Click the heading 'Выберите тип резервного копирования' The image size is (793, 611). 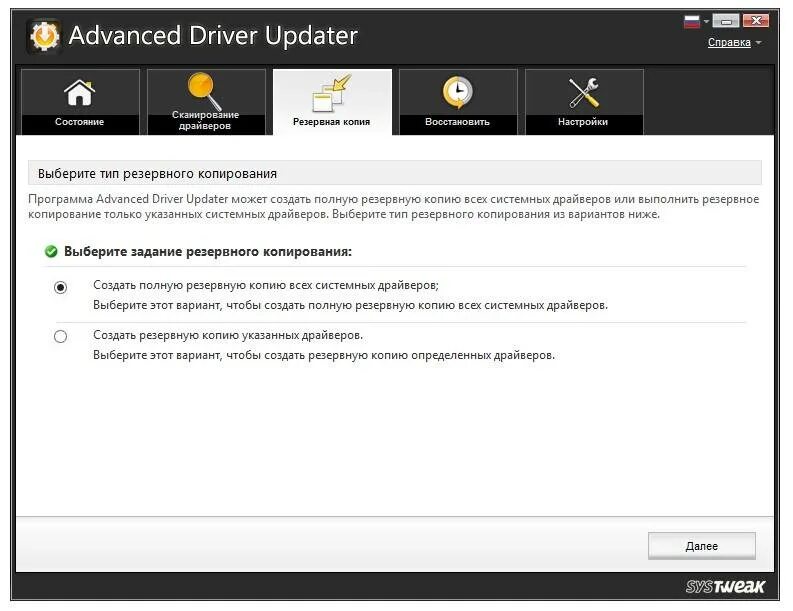[157, 173]
